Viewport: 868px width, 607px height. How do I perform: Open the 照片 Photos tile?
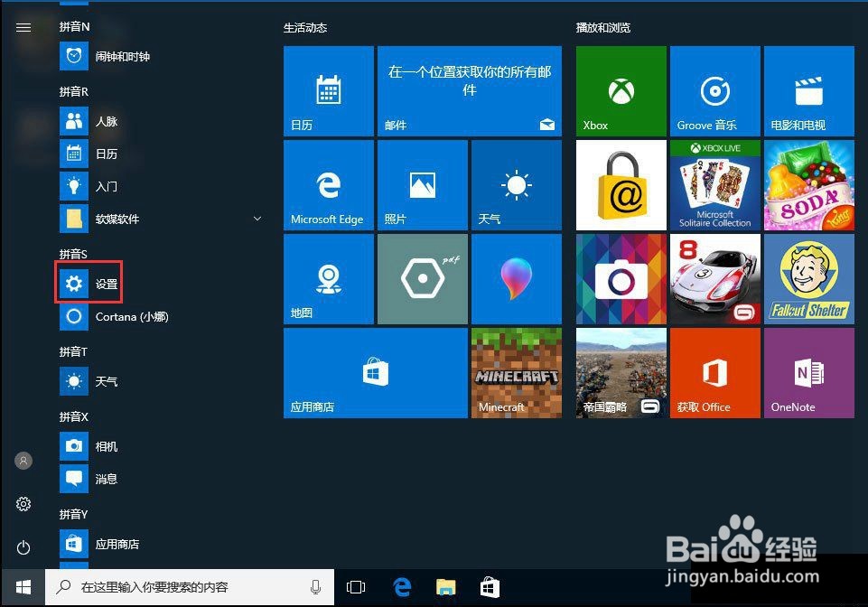(x=423, y=185)
